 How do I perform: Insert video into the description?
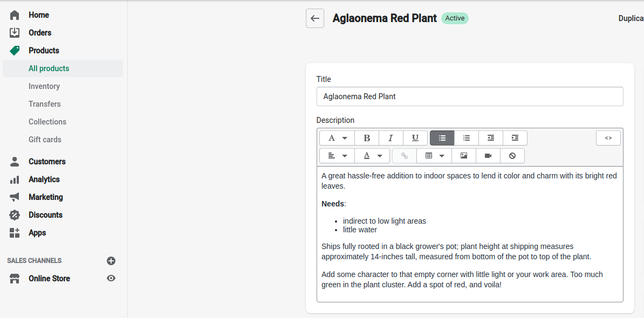pyautogui.click(x=488, y=156)
